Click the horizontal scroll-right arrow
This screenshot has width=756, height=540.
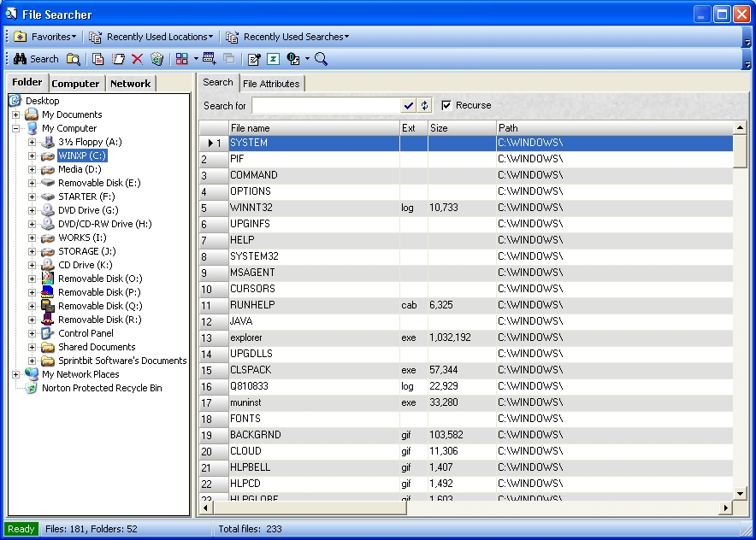click(x=726, y=508)
